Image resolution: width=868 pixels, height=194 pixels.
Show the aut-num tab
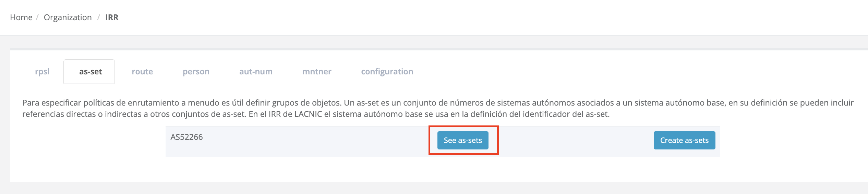256,72
